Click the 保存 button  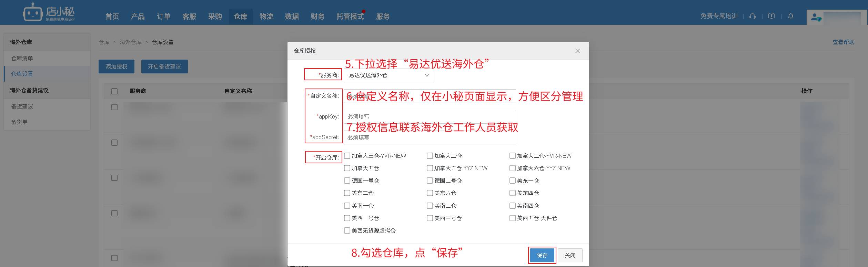542,255
